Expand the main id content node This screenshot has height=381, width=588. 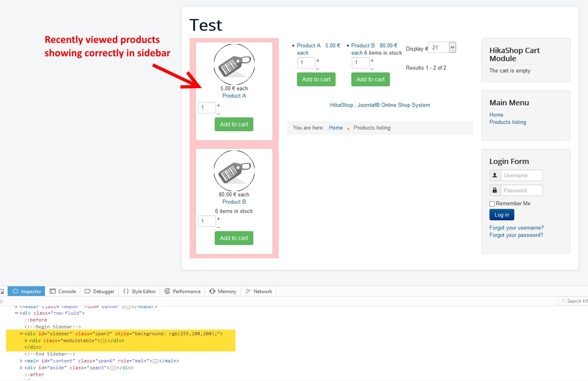[21, 361]
